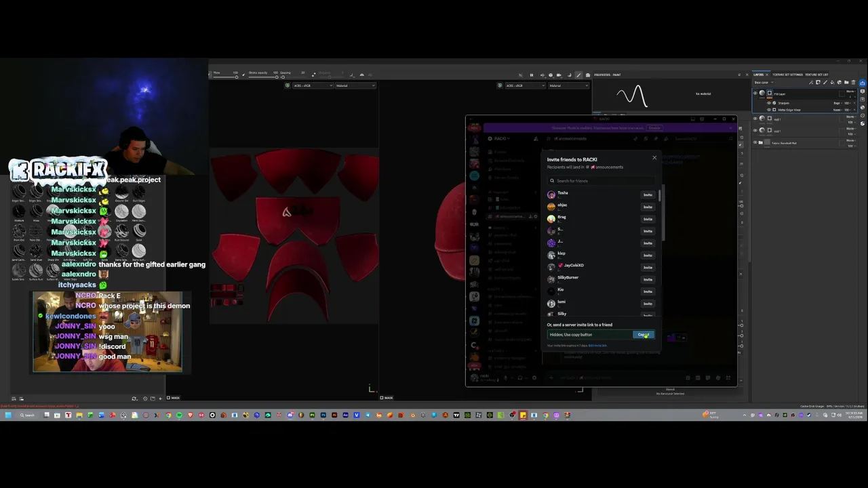Open Discord user settings gear
The image size is (868, 488).
[x=534, y=378]
